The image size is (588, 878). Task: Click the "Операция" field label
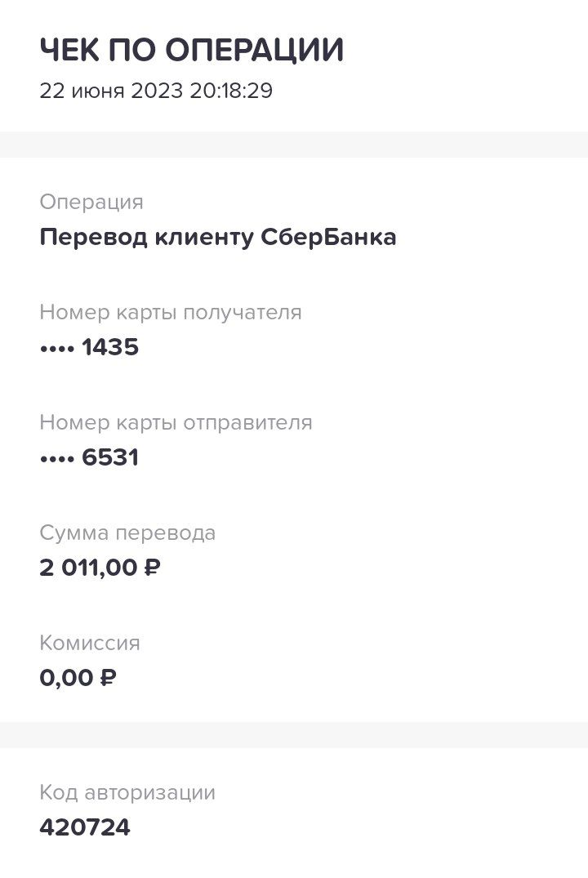91,202
